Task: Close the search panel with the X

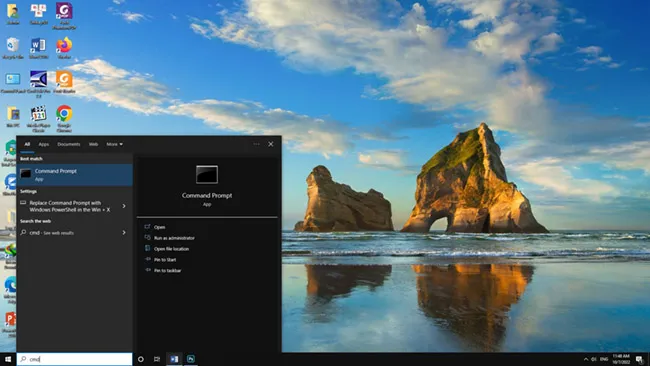Action: (271, 144)
